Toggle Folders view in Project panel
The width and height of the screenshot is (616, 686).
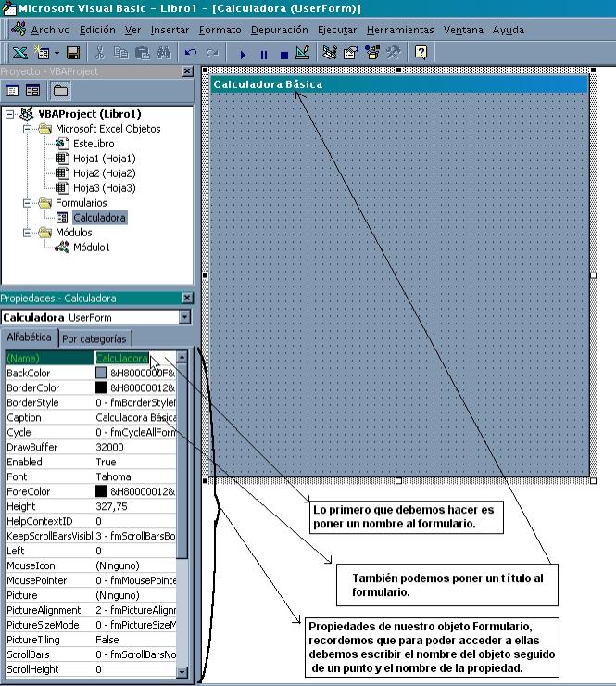pos(60,91)
